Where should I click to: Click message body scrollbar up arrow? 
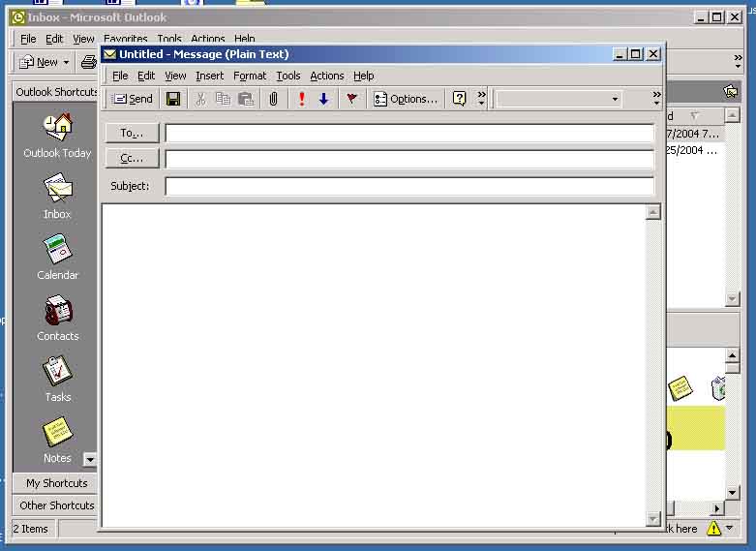click(652, 212)
